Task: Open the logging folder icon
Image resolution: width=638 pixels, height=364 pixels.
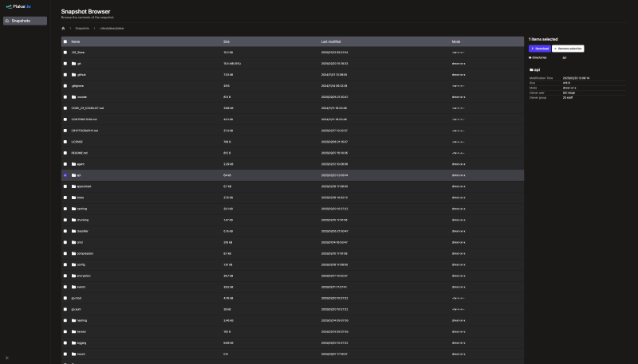Action: point(73,342)
